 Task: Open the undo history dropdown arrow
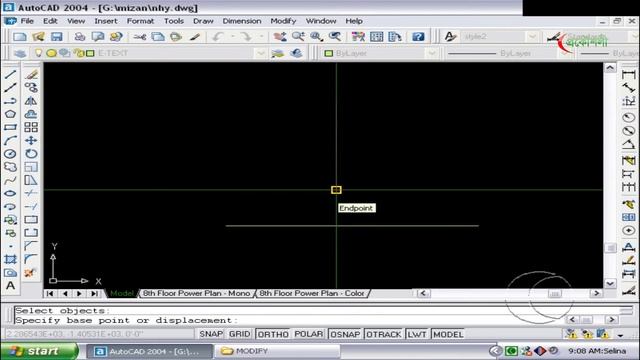tap(233, 37)
